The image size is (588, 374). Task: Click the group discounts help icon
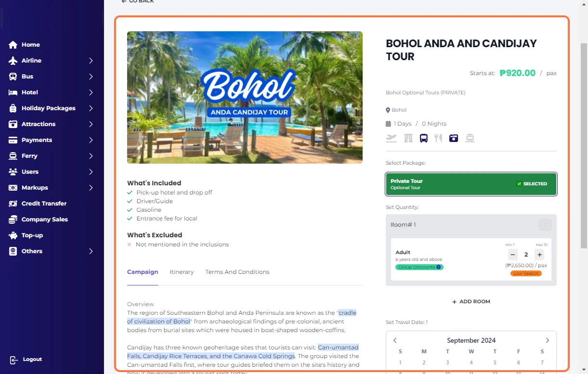438,267
